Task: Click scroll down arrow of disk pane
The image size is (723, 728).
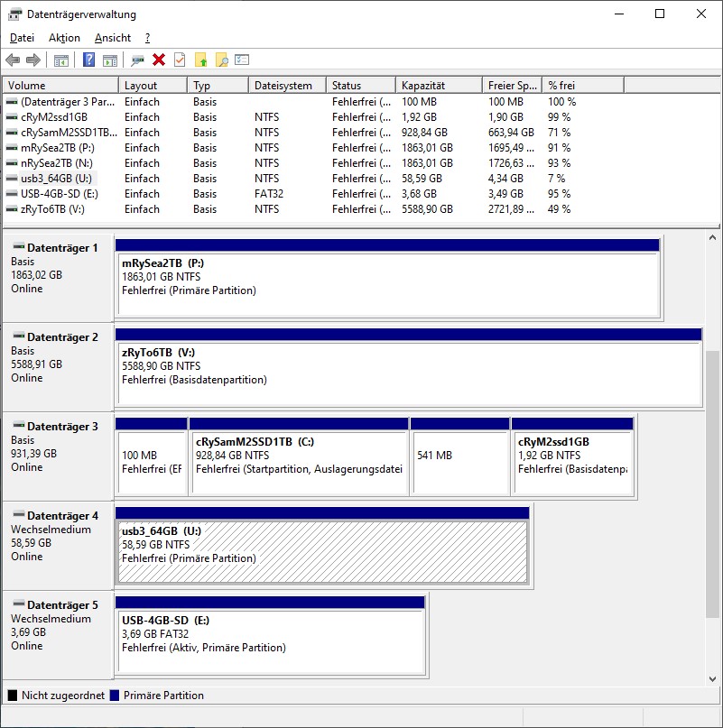Action: click(712, 678)
